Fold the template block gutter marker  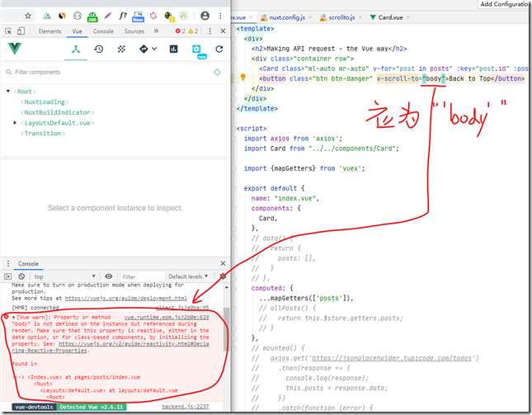coord(234,29)
